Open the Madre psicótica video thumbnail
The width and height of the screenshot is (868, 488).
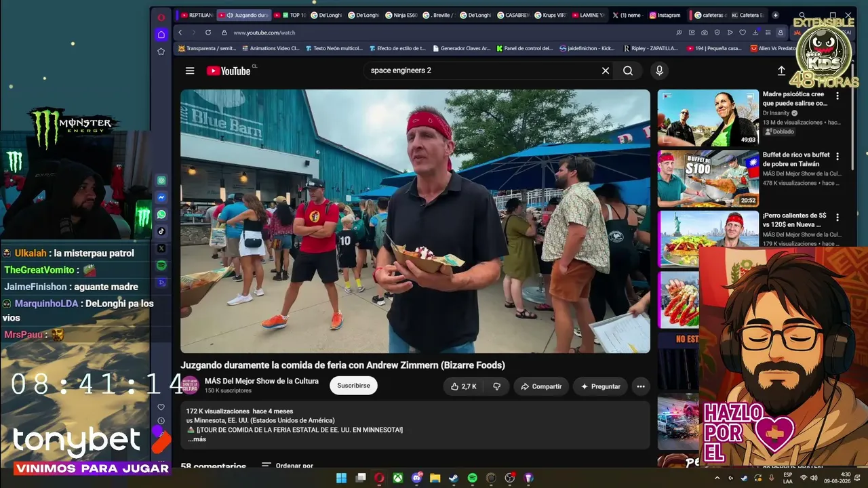(708, 118)
